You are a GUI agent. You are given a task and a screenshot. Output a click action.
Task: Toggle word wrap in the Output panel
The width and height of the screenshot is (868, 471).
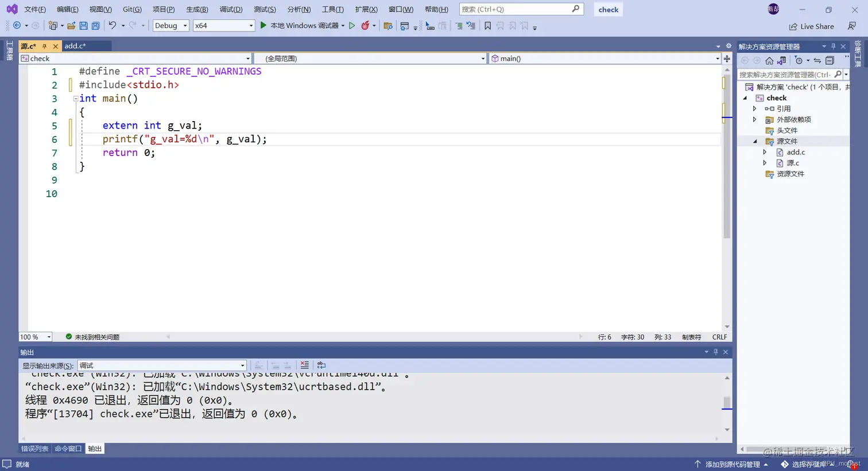click(321, 365)
